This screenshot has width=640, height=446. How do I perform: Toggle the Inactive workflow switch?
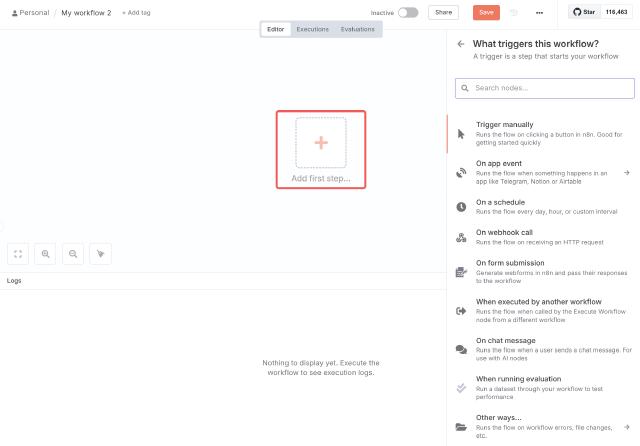tap(408, 13)
